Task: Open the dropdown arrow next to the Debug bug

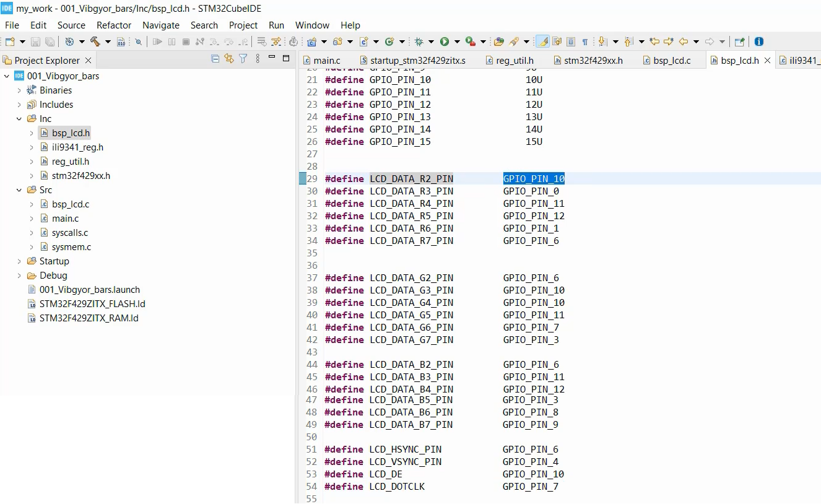Action: (x=431, y=41)
